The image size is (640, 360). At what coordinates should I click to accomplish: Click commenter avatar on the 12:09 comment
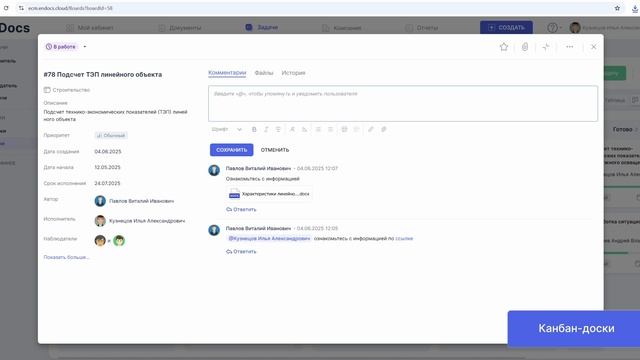[x=214, y=230]
